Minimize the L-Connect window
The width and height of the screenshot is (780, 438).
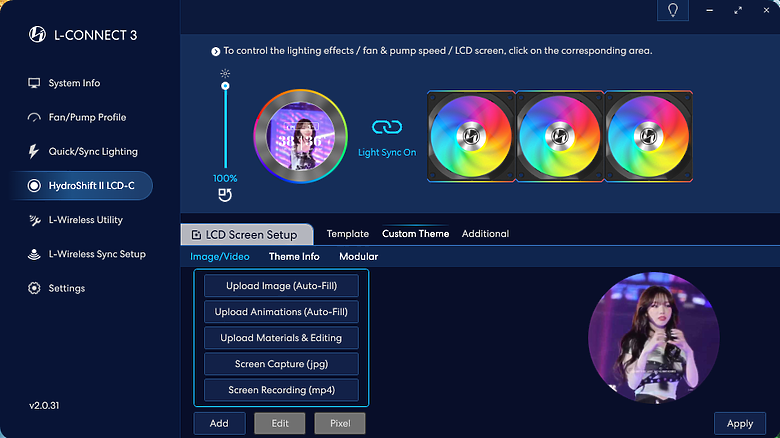709,10
